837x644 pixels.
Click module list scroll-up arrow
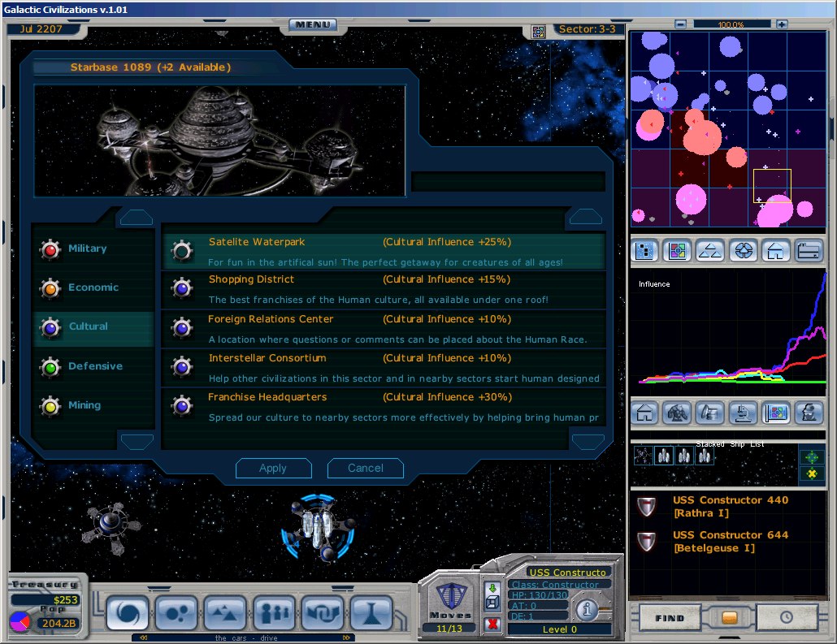pyautogui.click(x=586, y=217)
